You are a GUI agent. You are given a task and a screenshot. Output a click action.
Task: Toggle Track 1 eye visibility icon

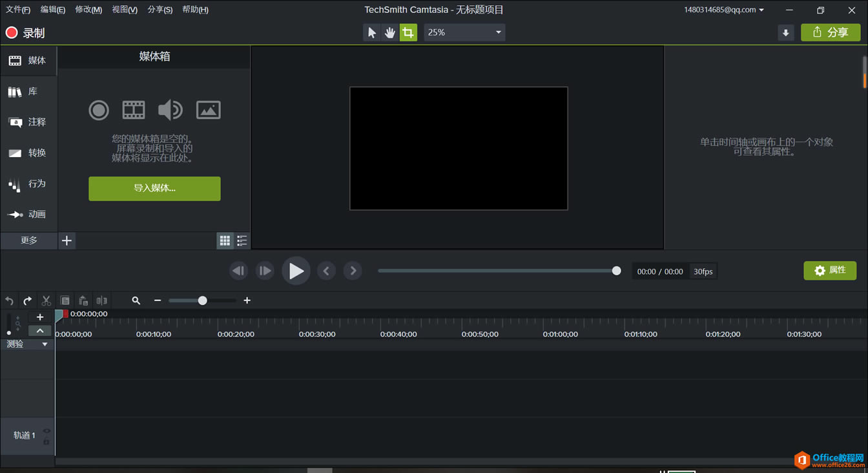(46, 431)
